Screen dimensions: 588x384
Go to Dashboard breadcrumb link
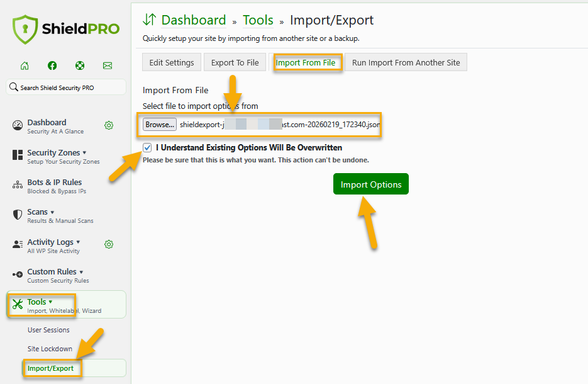[x=194, y=20]
